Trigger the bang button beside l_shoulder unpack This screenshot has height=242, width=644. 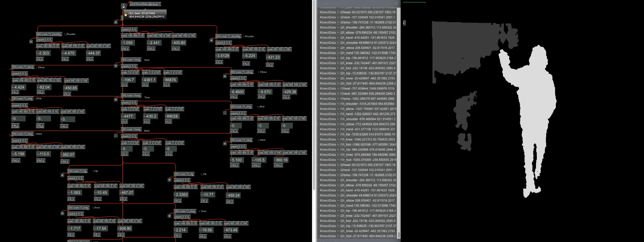click(31, 41)
